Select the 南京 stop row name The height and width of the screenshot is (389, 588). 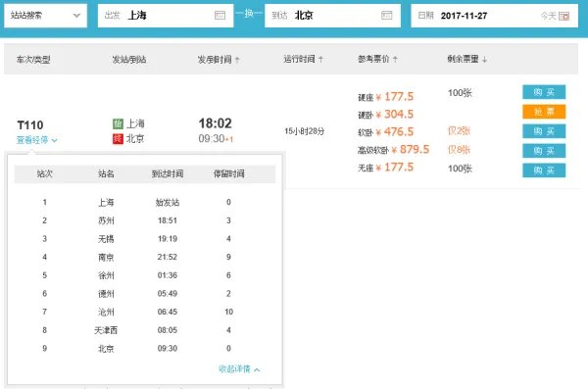point(106,257)
